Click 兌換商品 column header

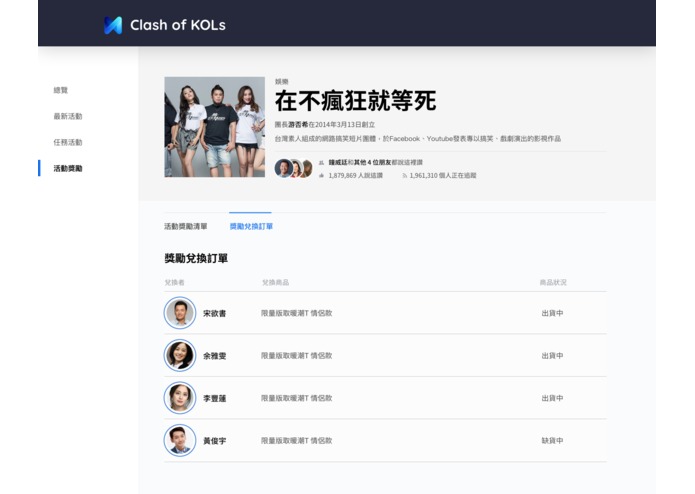[275, 283]
